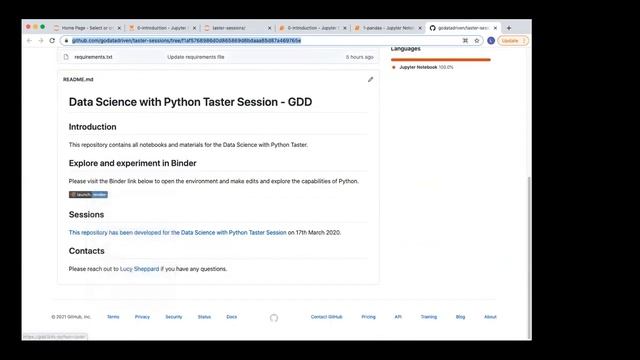Open the requirements.txt file link
Viewport: 640px width, 360px height.
pyautogui.click(x=93, y=57)
